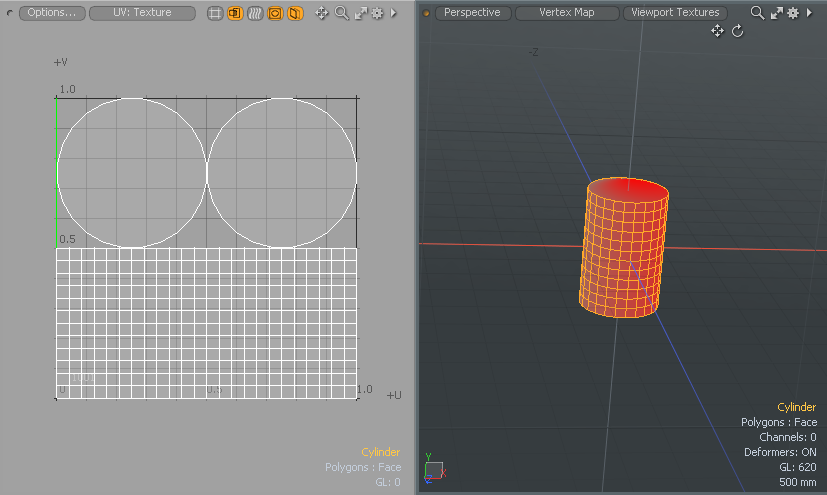This screenshot has width=827, height=495.
Task: Open the Viewport Textures menu
Action: coord(675,13)
